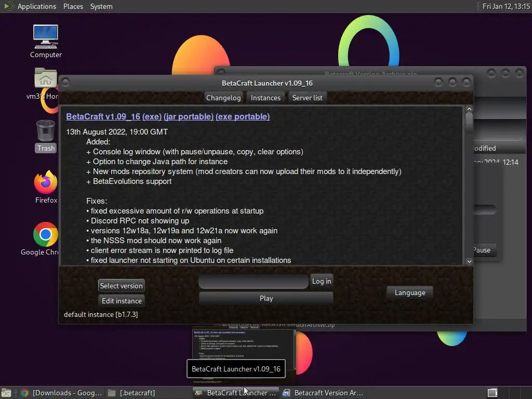532x399 pixels.
Task: Open the (exe portable) download link
Action: (x=243, y=116)
